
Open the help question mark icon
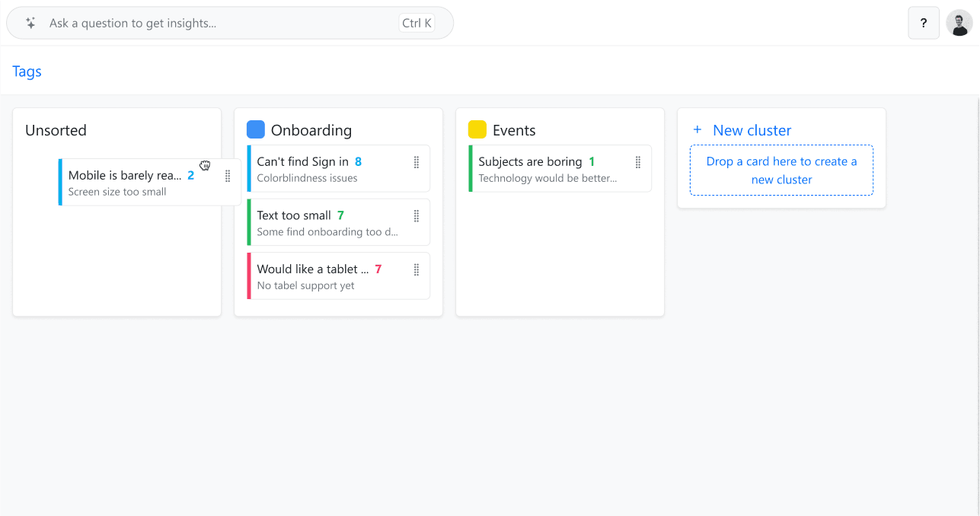click(x=924, y=23)
